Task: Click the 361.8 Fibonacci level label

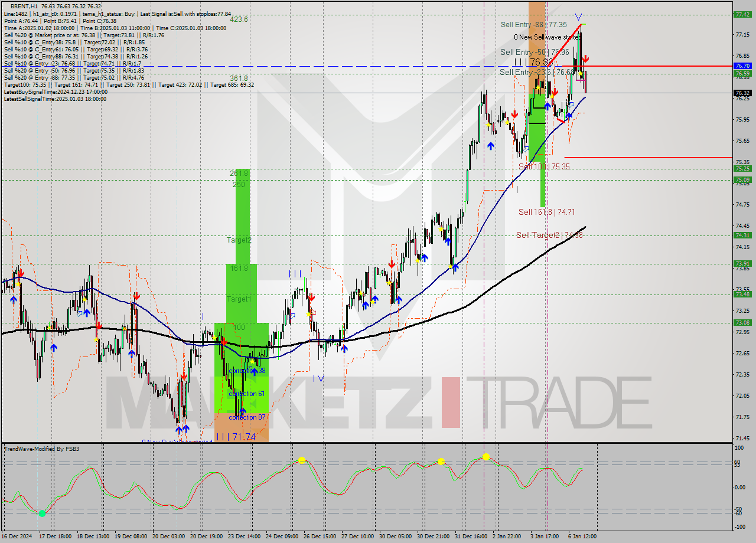Action: point(239,78)
